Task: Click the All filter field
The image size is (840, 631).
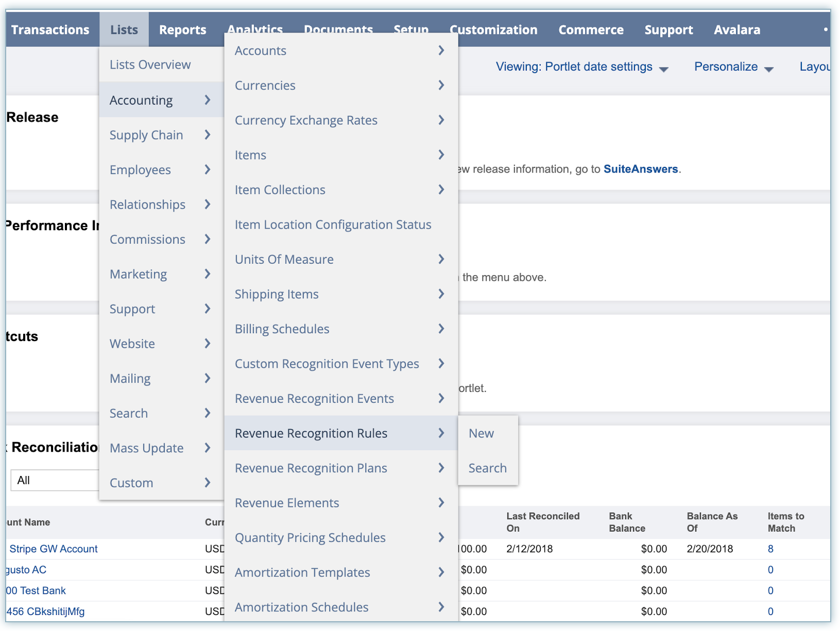Action: coord(55,480)
